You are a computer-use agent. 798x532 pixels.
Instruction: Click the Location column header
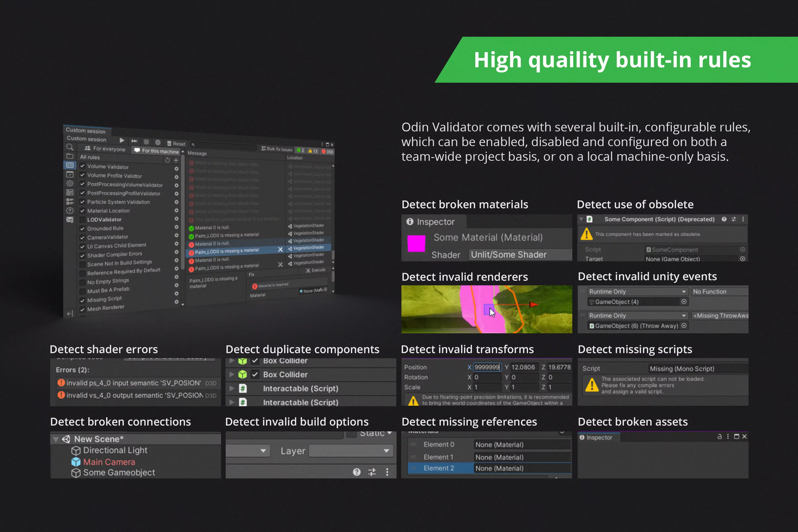click(x=294, y=158)
